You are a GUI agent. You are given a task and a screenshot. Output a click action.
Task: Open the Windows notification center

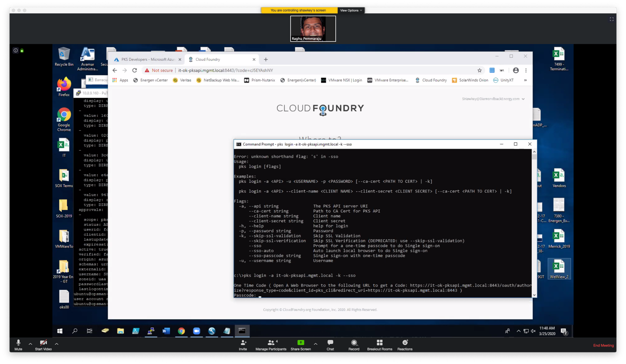(x=564, y=331)
